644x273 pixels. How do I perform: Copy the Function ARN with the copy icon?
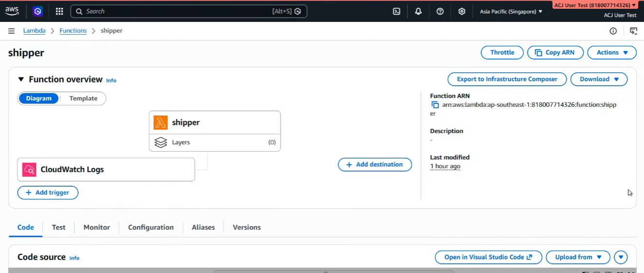[435, 105]
